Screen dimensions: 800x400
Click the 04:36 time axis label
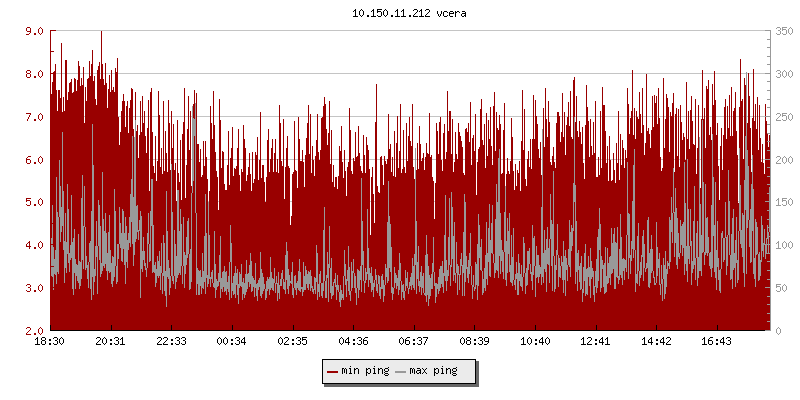click(353, 342)
